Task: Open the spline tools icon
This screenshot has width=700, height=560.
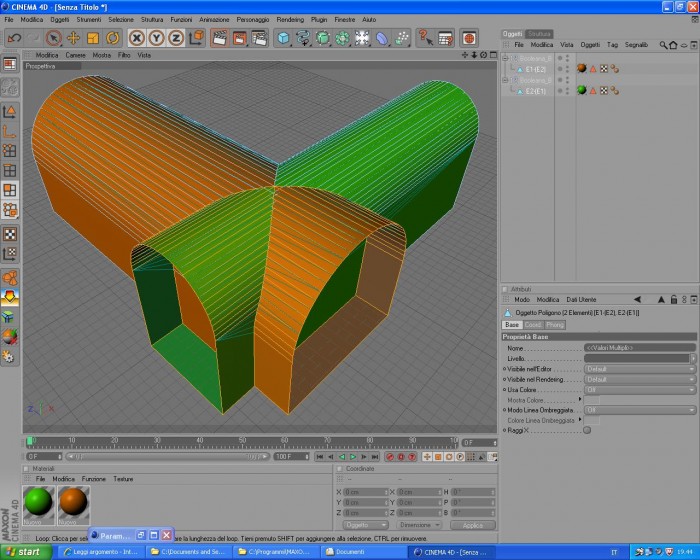Action: click(303, 38)
